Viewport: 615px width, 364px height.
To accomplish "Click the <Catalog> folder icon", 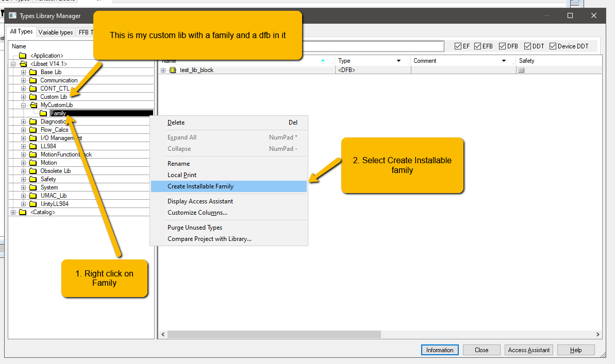I will coord(23,212).
